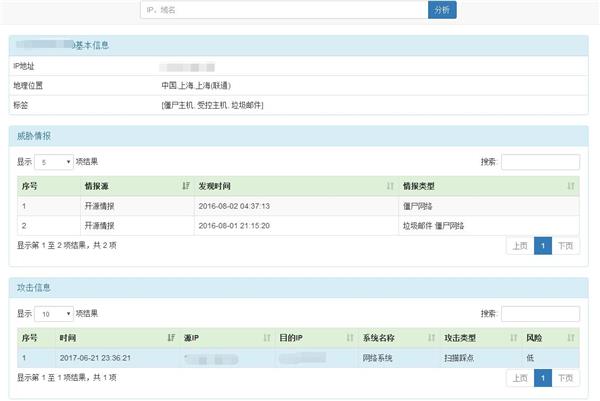Sort attack table by 目的IP column icon

pyautogui.click(x=348, y=338)
